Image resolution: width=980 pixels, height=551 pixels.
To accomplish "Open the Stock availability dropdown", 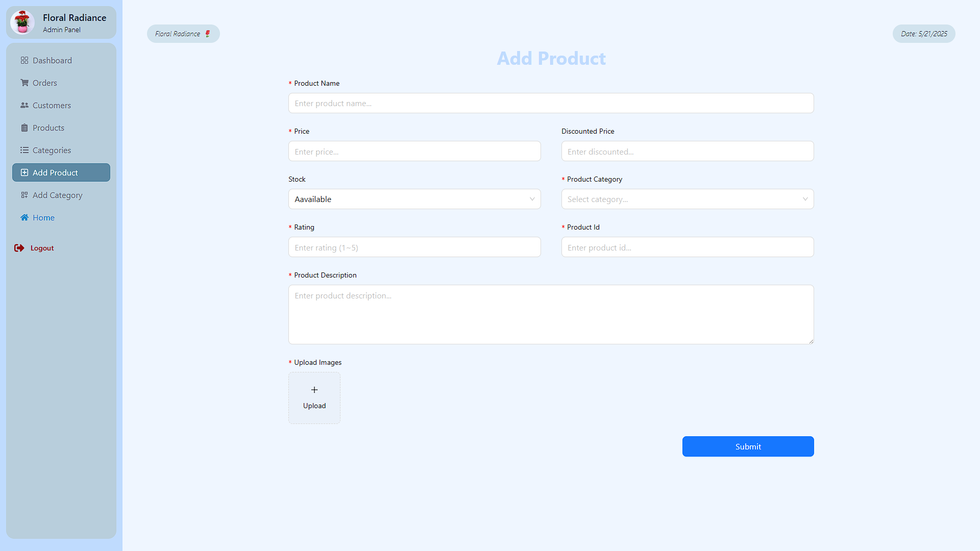I will pos(414,199).
